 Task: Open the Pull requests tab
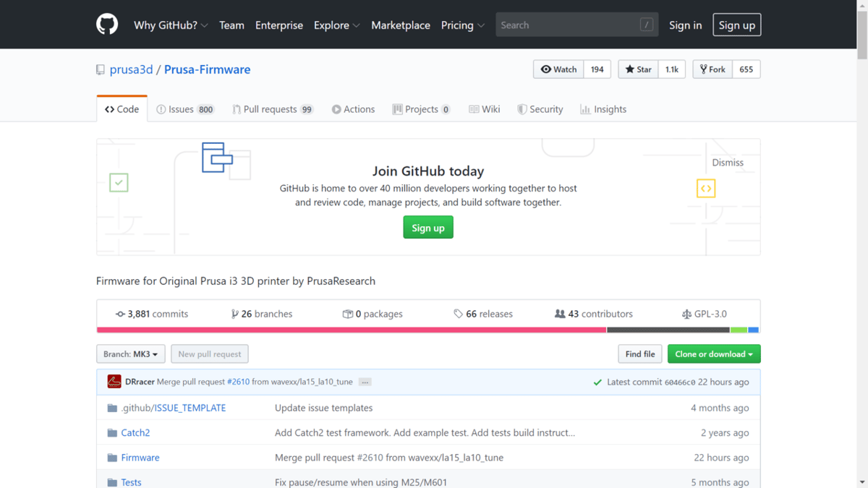273,109
